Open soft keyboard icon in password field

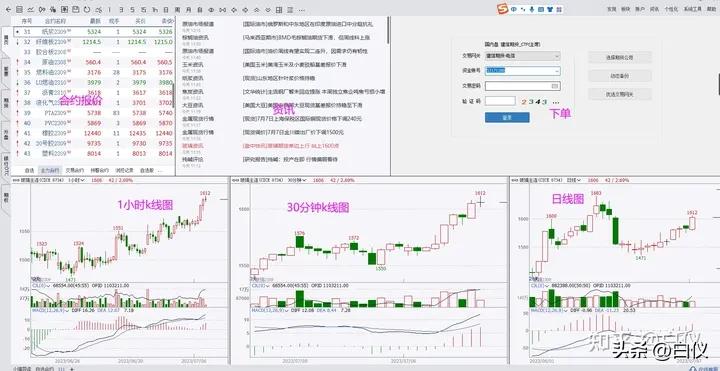coord(555,86)
